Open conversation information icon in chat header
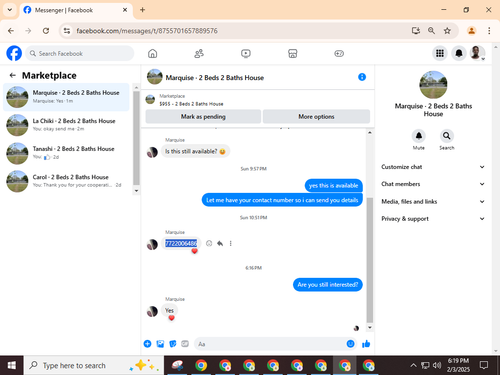 pos(362,77)
